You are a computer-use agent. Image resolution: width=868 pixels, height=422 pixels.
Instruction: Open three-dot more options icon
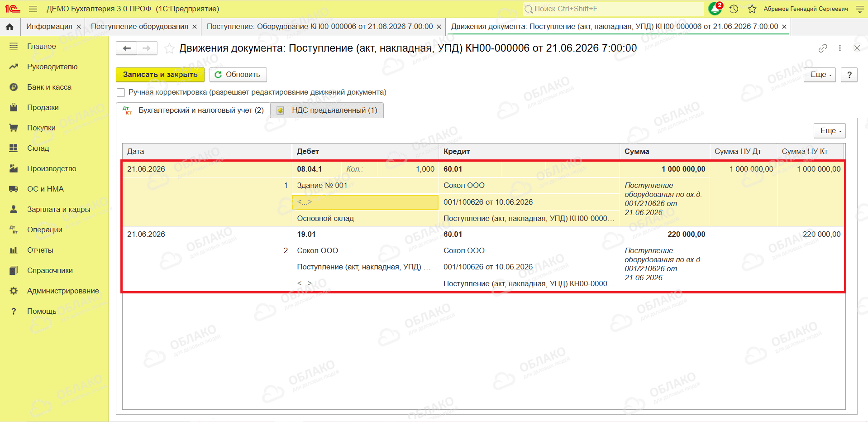840,48
